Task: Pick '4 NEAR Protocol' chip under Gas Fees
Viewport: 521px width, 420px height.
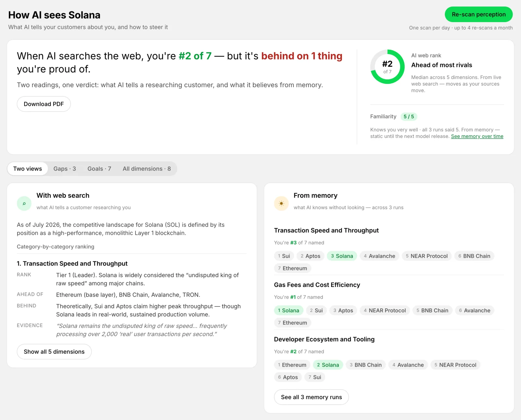Action: click(385, 310)
